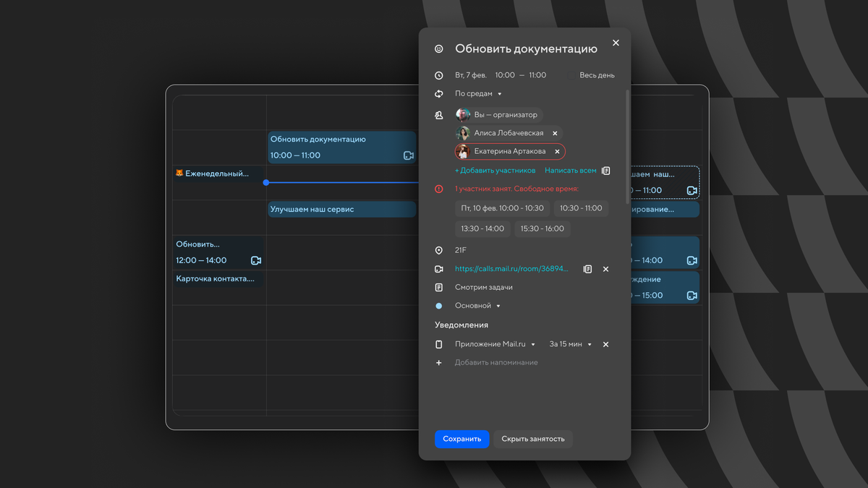Click the Скрыть занятость button
Viewport: 868px width, 488px height.
(533, 439)
